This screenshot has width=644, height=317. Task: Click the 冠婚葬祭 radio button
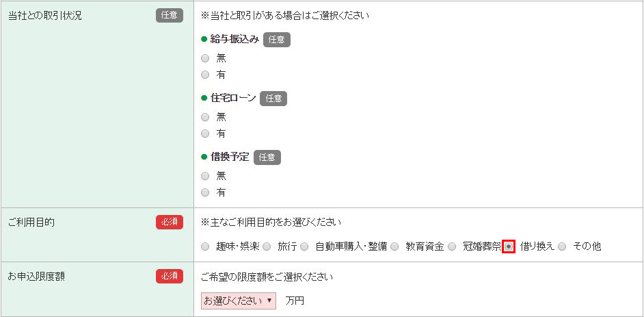[452, 246]
